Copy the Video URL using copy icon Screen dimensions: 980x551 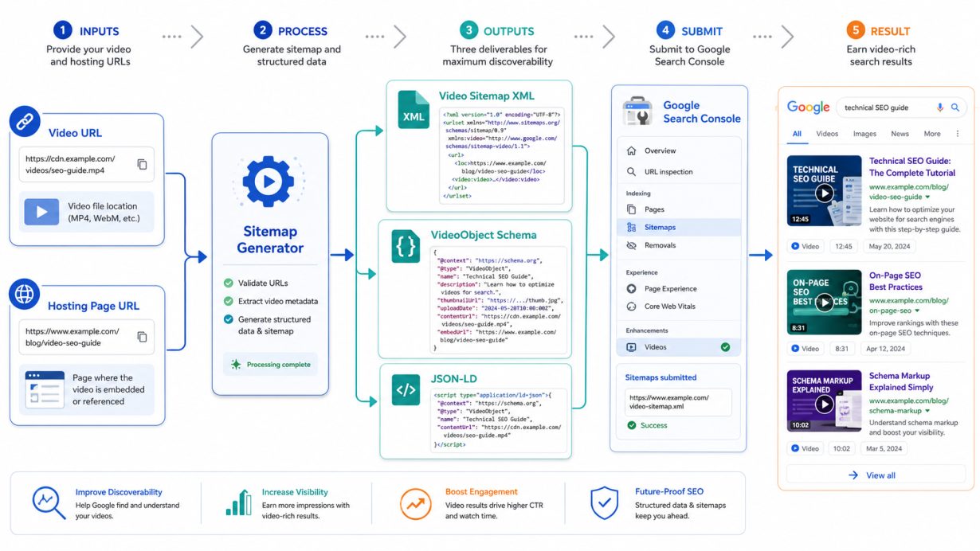pos(142,165)
